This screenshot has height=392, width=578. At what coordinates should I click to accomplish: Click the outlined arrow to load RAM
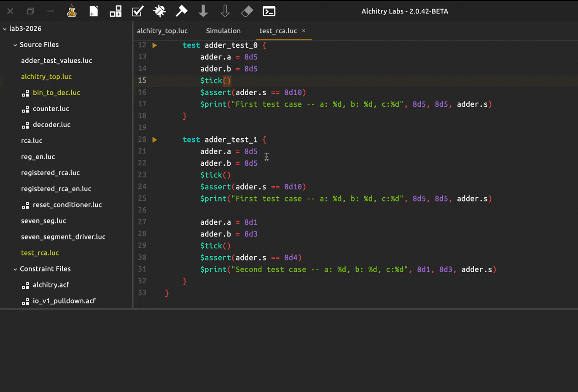point(225,11)
